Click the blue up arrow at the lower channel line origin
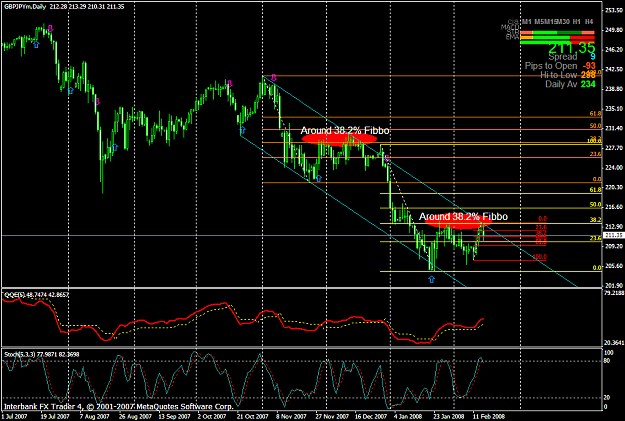This screenshot has width=625, height=421. [242, 130]
